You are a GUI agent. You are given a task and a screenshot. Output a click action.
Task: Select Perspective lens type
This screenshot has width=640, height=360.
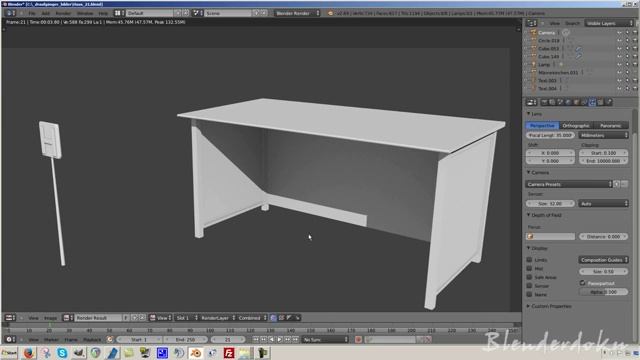[542, 125]
